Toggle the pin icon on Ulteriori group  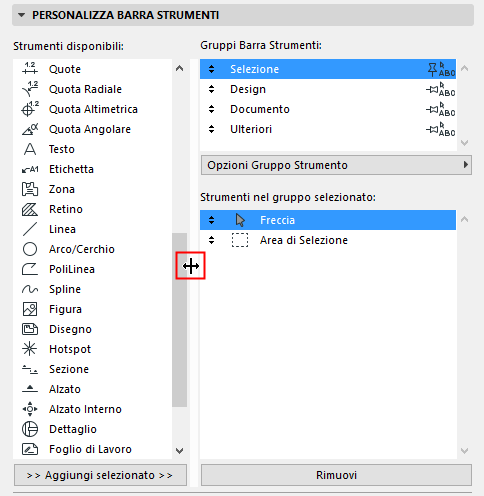432,129
